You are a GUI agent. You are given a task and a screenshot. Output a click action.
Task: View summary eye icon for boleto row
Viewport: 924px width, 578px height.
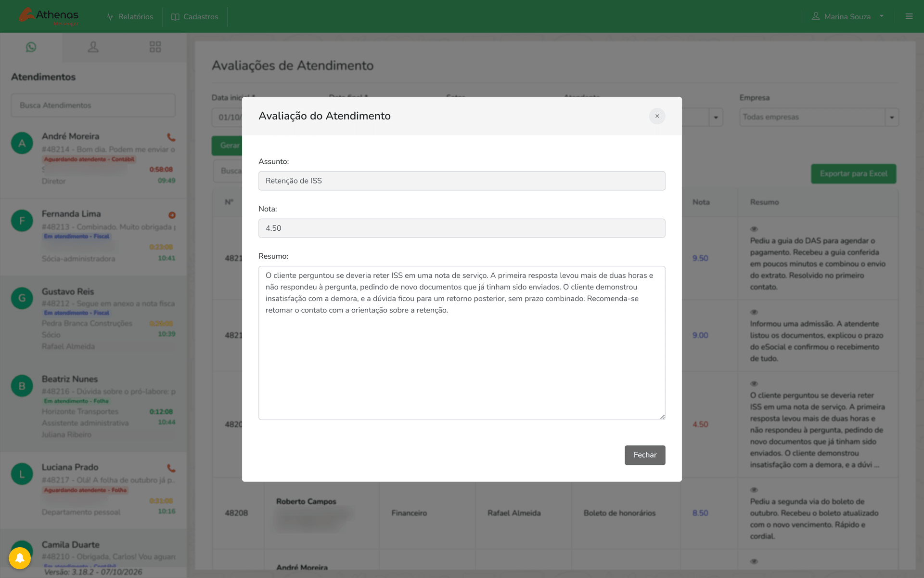click(754, 490)
